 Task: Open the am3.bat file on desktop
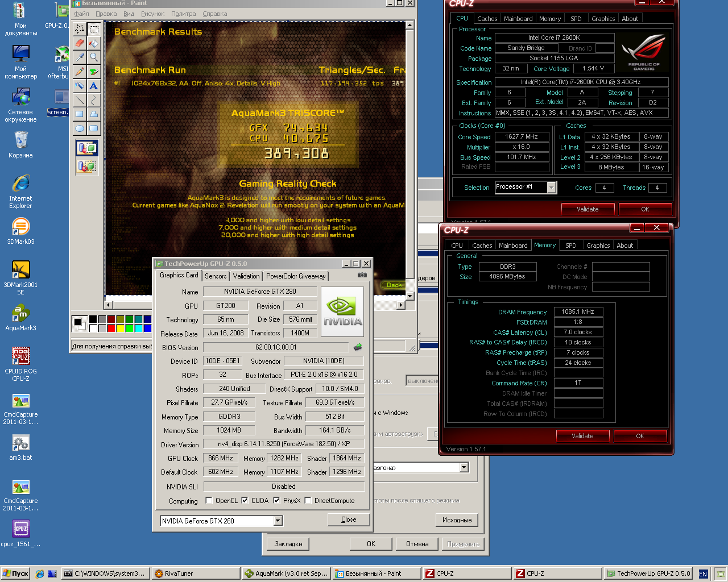[x=20, y=447]
